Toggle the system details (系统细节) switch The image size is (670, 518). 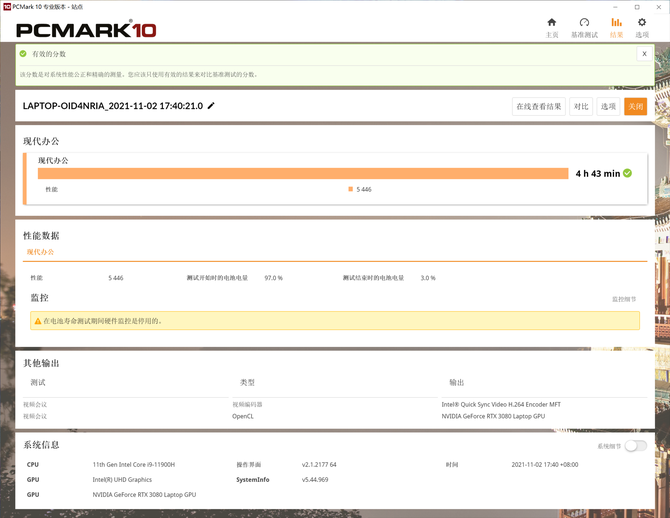click(635, 446)
